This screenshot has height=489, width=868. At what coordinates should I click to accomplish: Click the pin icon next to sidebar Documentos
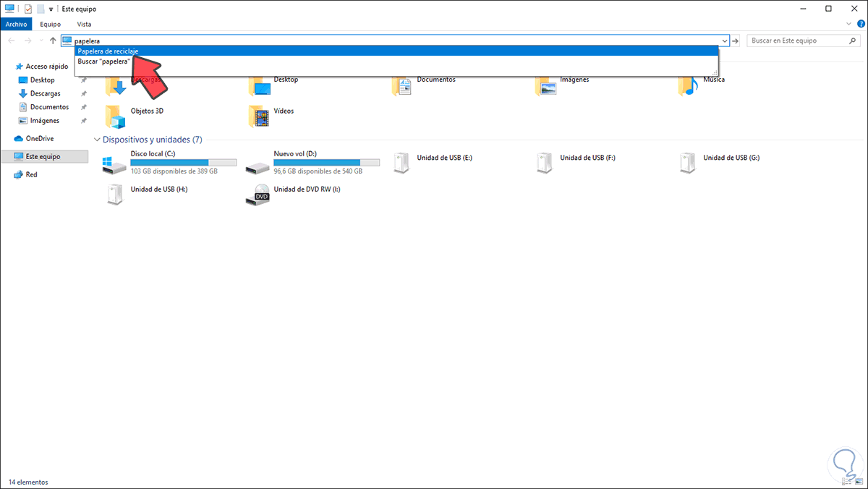tap(83, 107)
